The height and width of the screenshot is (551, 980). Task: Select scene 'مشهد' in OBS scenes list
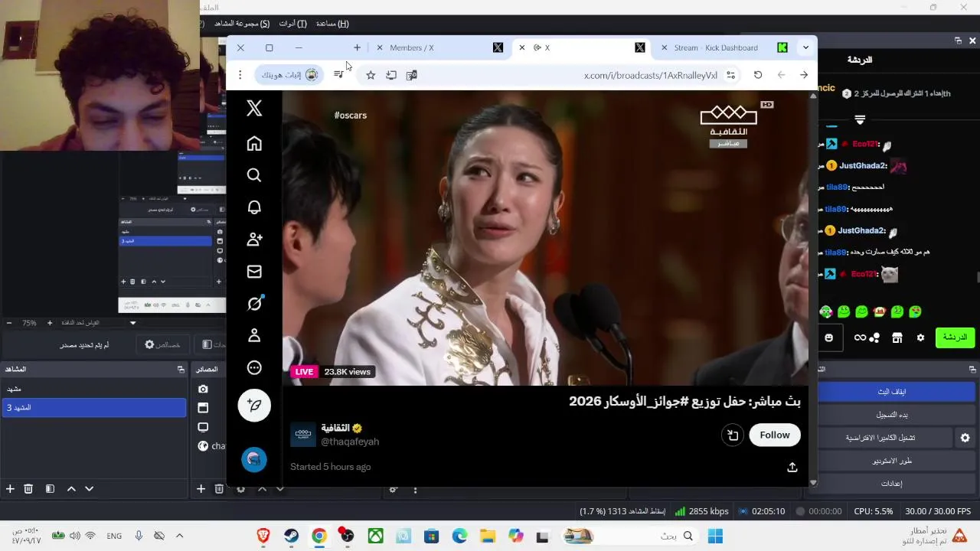93,389
